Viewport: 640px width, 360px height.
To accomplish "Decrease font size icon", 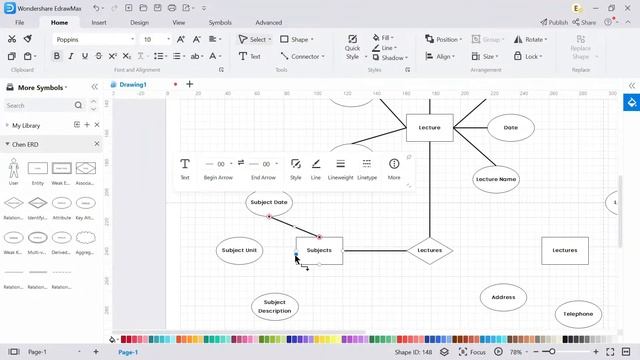I will 197,39.
